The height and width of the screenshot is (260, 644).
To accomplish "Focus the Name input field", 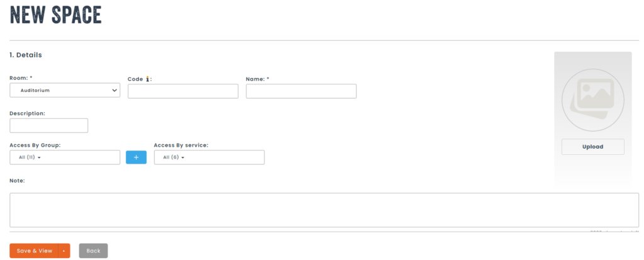I will pos(301,91).
